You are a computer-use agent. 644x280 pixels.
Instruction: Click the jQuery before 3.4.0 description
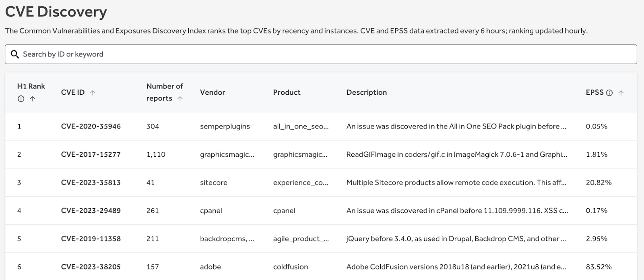(456, 239)
